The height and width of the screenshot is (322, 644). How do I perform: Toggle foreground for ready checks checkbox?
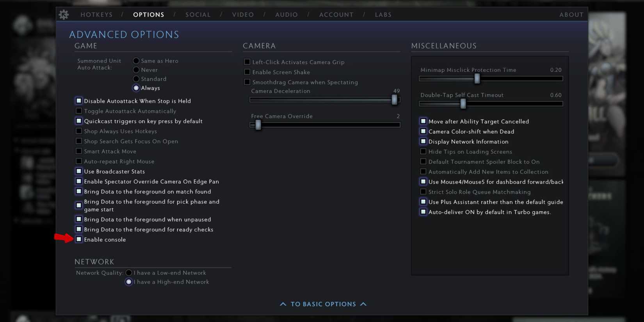coord(79,229)
